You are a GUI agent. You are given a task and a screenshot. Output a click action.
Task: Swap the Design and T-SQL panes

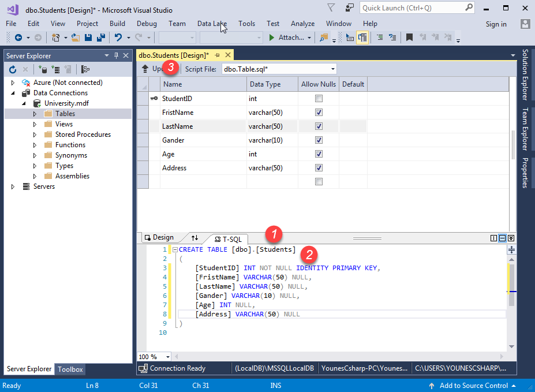(x=194, y=238)
